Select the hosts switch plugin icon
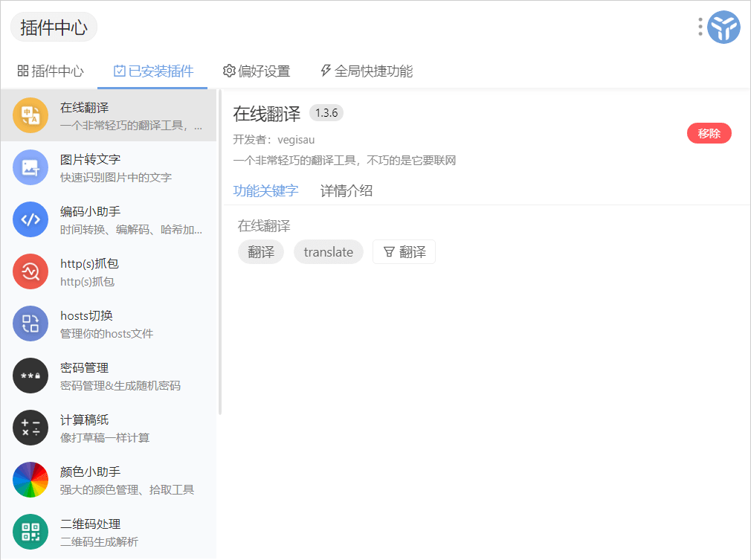This screenshot has height=560, width=751. [x=30, y=324]
